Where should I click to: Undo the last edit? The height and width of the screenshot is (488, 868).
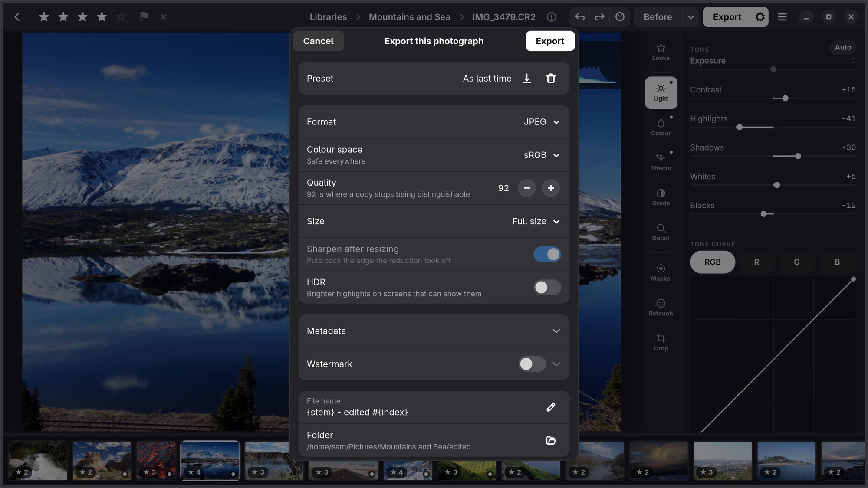(580, 17)
